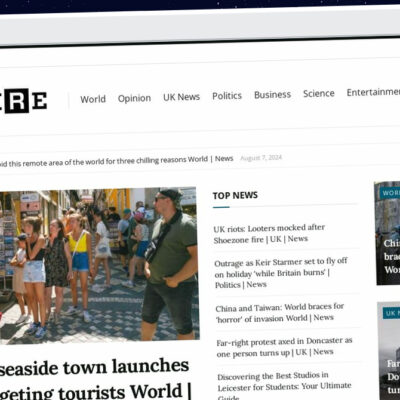
Task: Open Keir Starmer holiday outrage article
Action: [x=281, y=273]
